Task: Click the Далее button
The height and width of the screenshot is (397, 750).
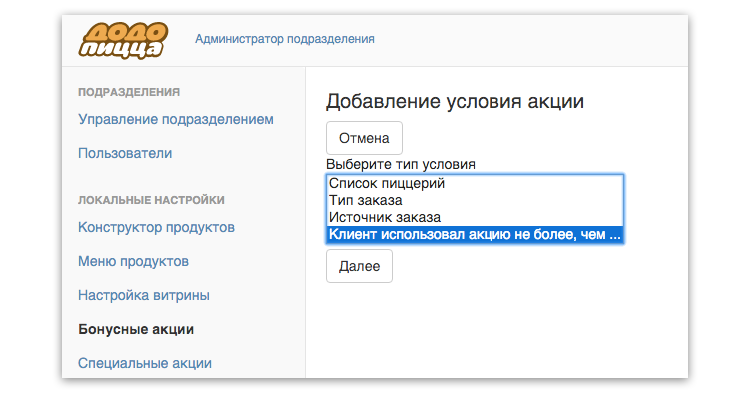Action: click(x=359, y=266)
